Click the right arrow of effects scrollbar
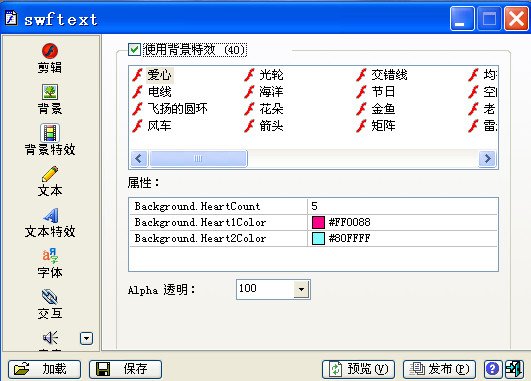531x381 pixels. tap(488, 158)
